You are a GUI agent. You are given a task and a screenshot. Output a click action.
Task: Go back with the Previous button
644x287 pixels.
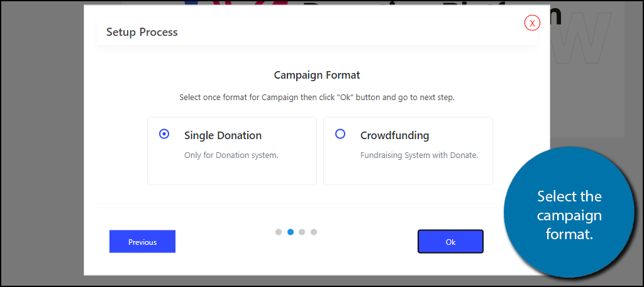pos(142,242)
